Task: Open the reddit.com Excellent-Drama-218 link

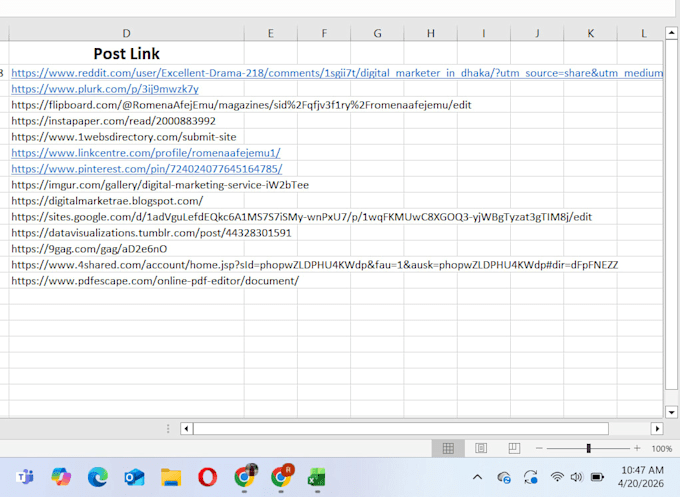Action: pos(337,73)
